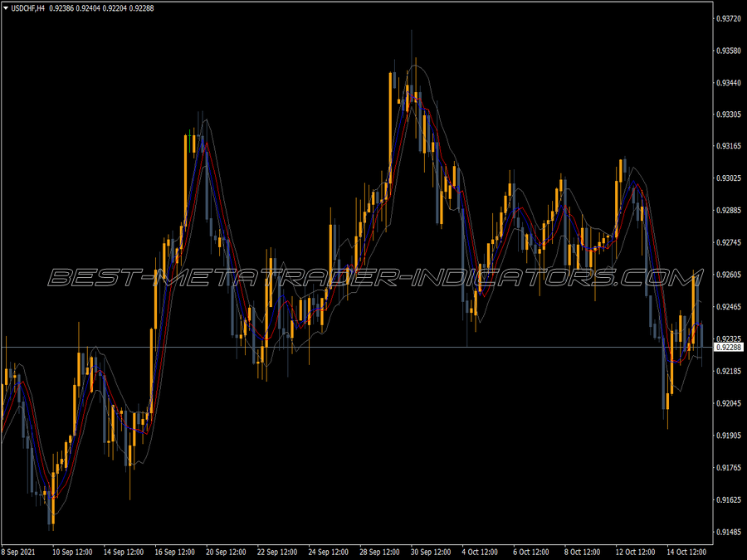Click the close price 0.92288 quote

(x=142, y=7)
